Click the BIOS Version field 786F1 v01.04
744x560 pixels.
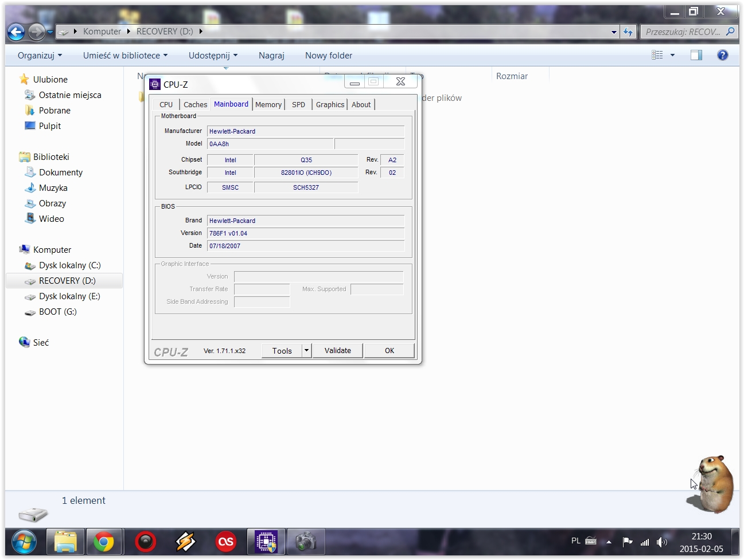point(306,233)
